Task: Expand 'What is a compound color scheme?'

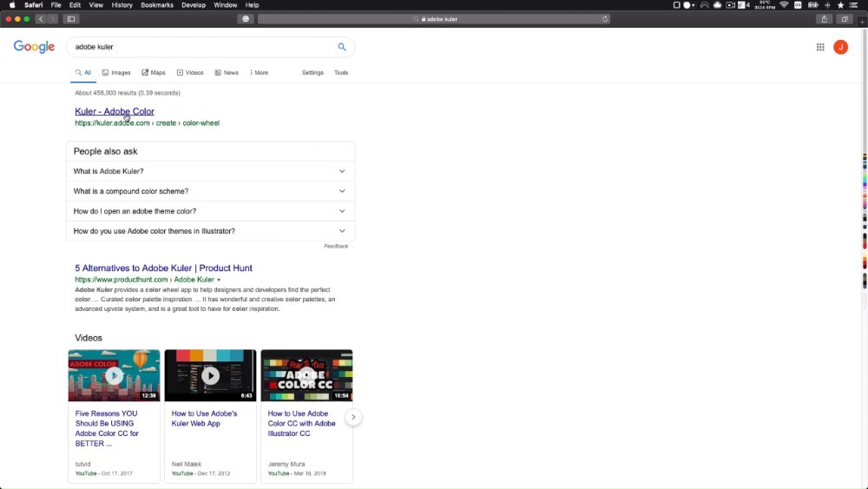Action: pos(210,191)
